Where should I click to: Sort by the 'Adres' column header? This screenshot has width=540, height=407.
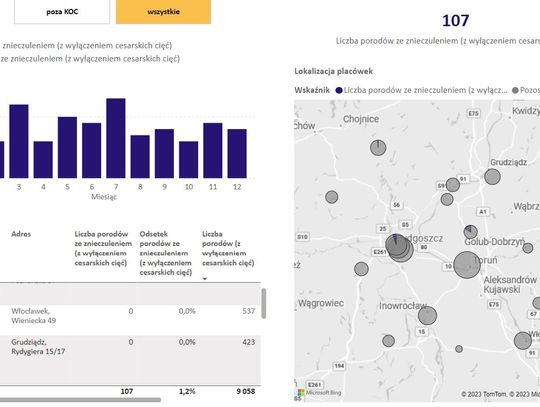pyautogui.click(x=21, y=234)
